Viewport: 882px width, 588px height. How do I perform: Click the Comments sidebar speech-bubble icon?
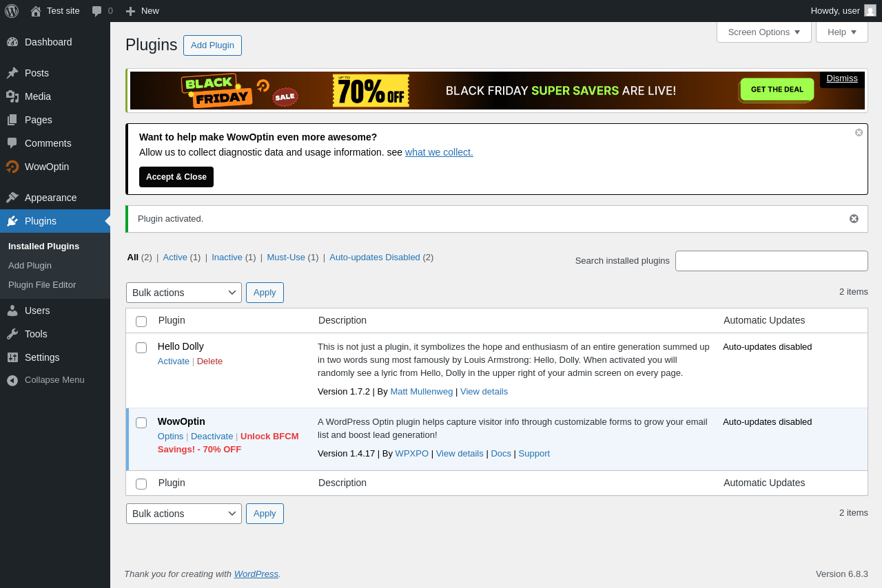coord(12,143)
